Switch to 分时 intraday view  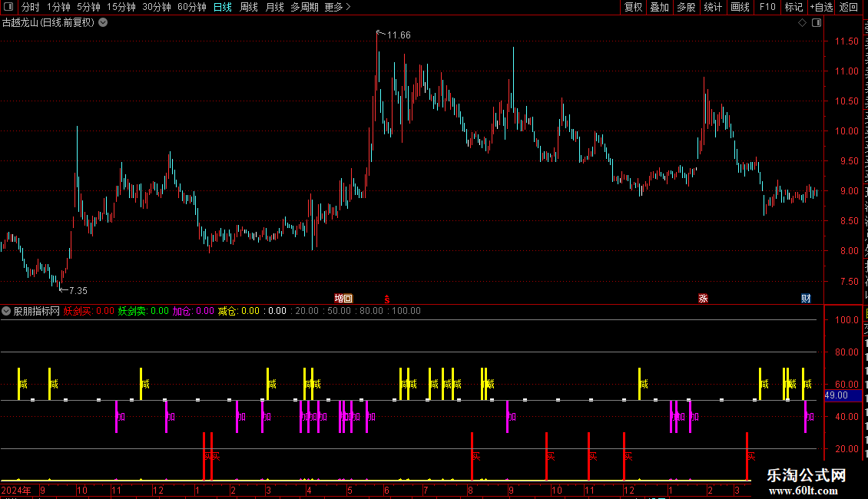coord(31,7)
